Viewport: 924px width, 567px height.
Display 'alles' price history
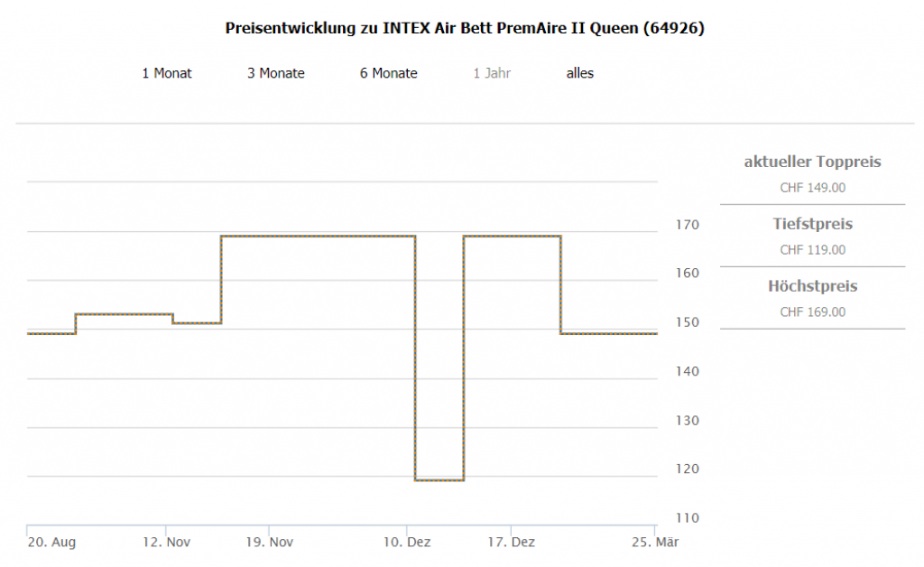pyautogui.click(x=580, y=73)
